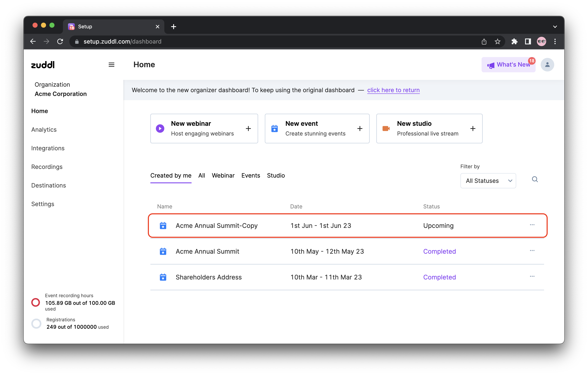Click the New event card
588x375 pixels.
317,129
